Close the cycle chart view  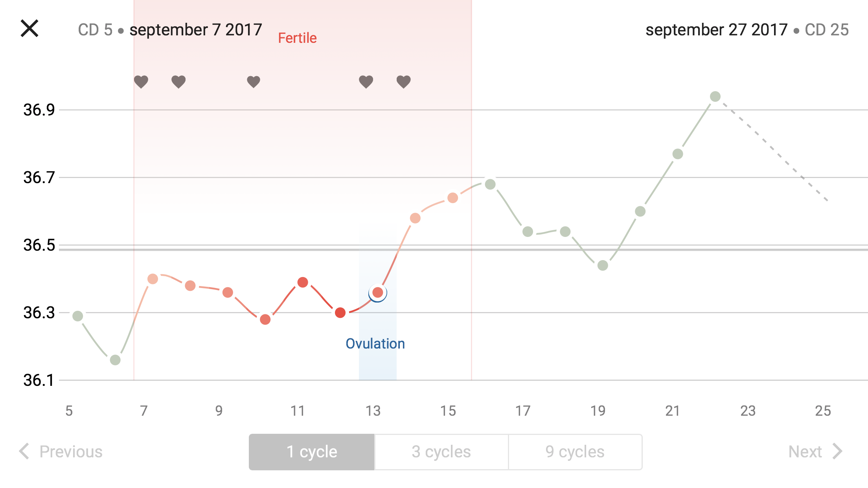[29, 29]
